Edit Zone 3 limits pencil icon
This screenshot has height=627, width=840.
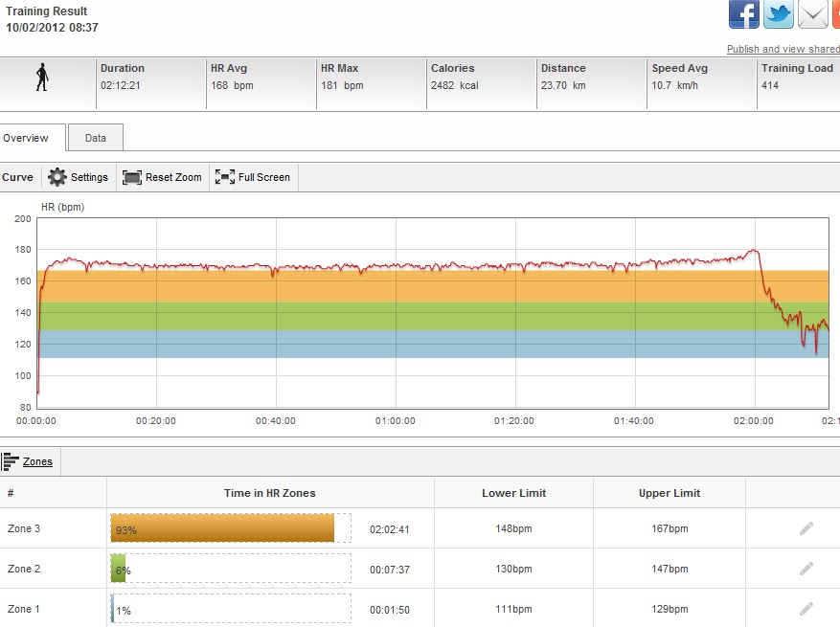(806, 528)
